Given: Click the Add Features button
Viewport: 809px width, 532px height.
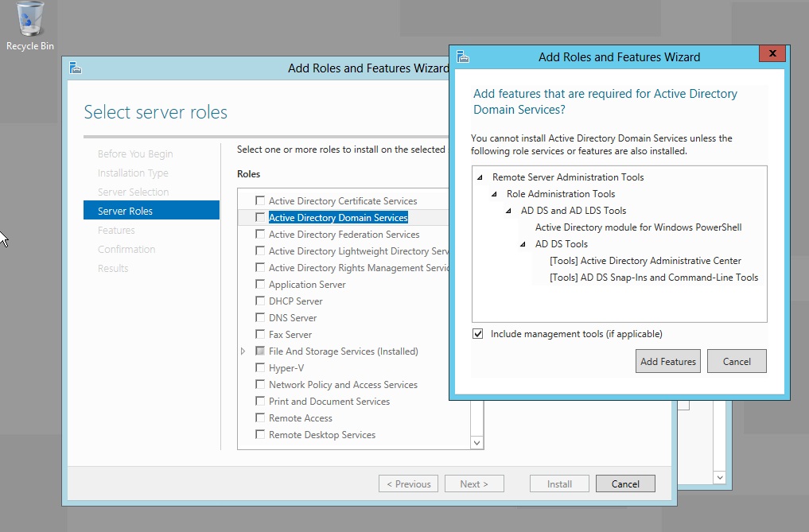Looking at the screenshot, I should coord(668,361).
